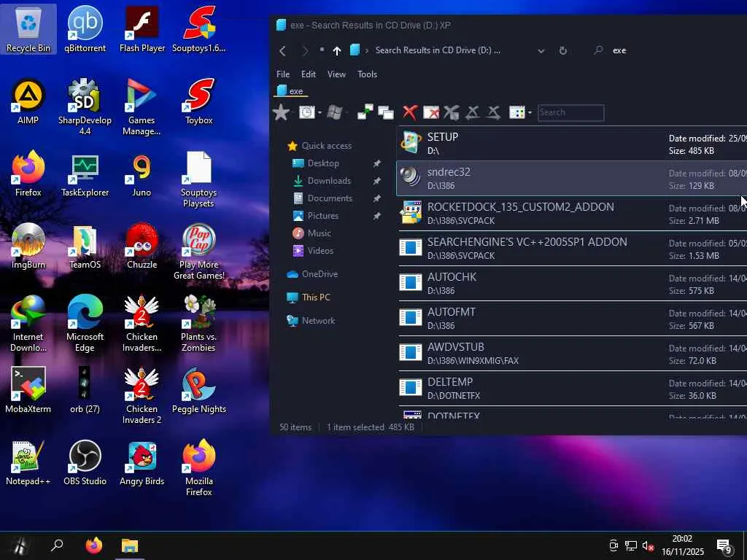Select TaskExplorer desktop shortcut
The width and height of the screenshot is (747, 560).
85,174
